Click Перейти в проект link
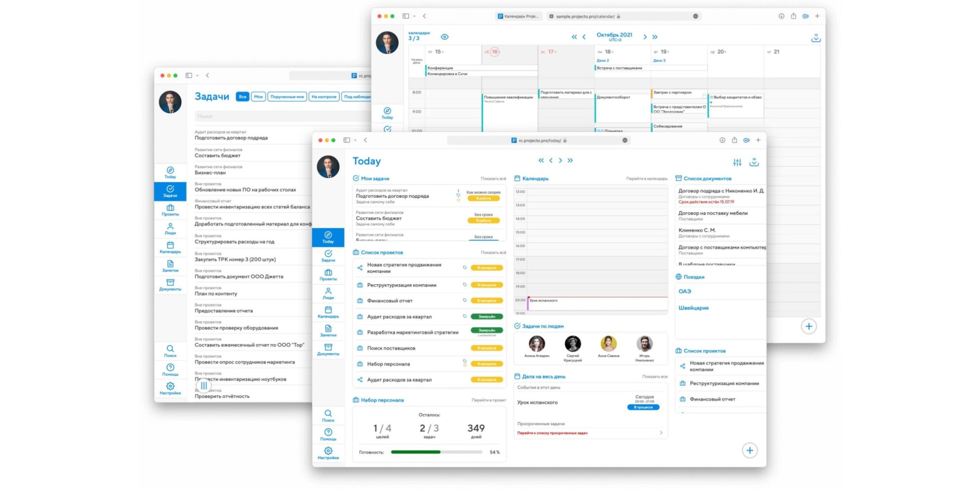 (489, 400)
